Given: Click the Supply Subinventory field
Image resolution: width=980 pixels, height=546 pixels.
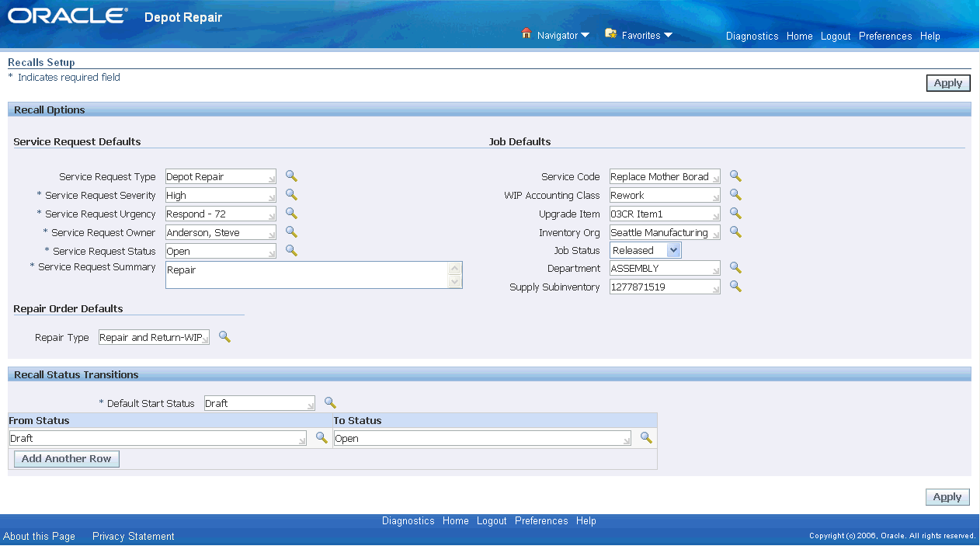Looking at the screenshot, I should [665, 287].
